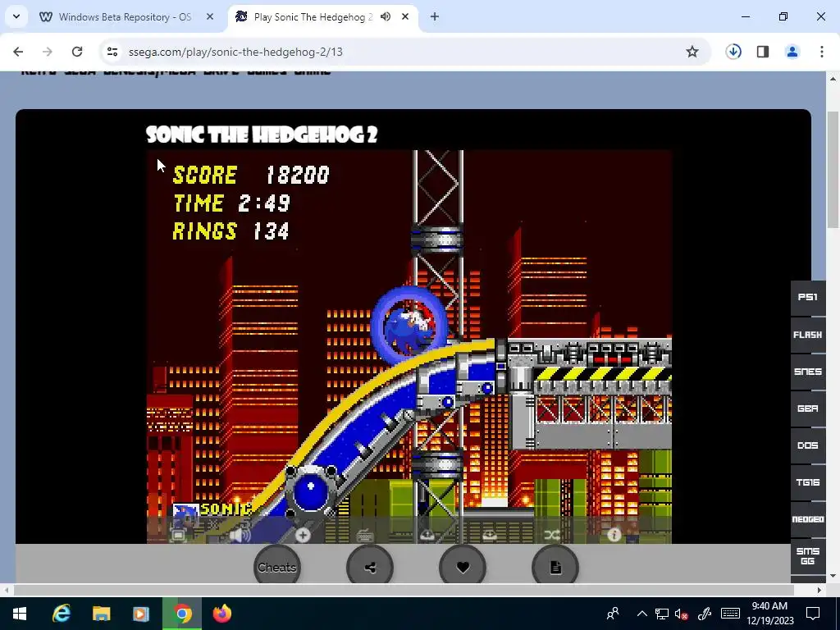This screenshot has width=840, height=630.
Task: Open the Cheats button
Action: (x=277, y=568)
